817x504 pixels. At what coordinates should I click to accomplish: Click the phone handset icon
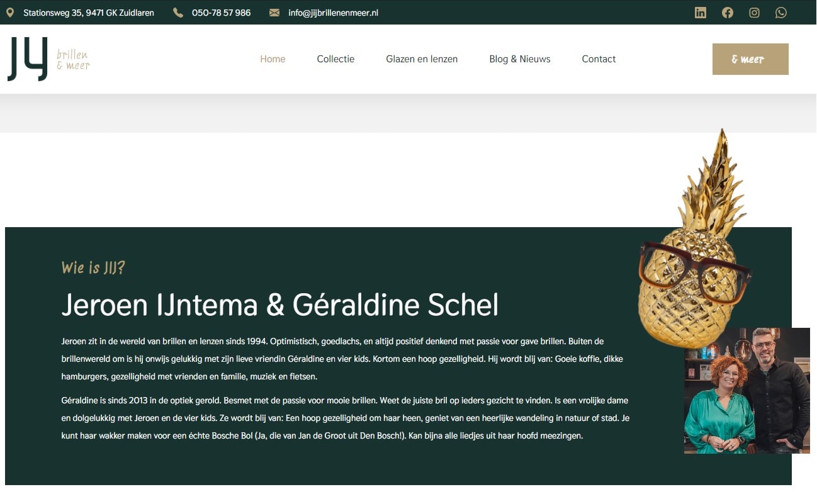[x=178, y=13]
